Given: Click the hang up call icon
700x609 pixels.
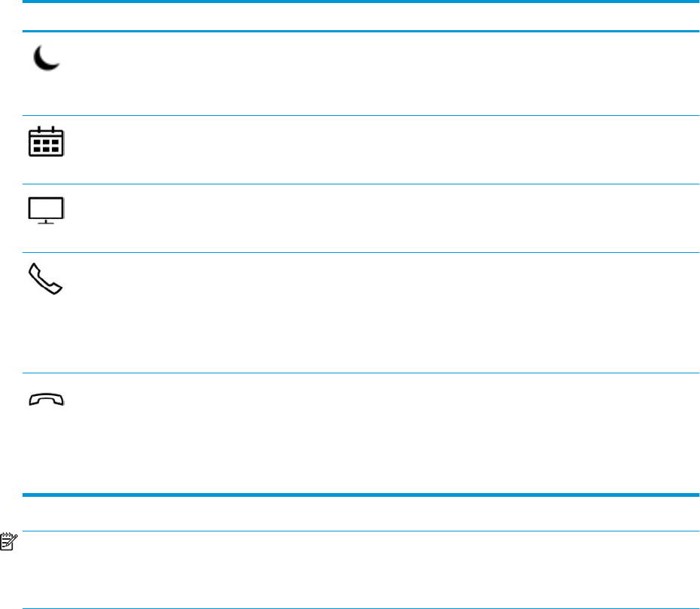Looking at the screenshot, I should click(x=47, y=400).
